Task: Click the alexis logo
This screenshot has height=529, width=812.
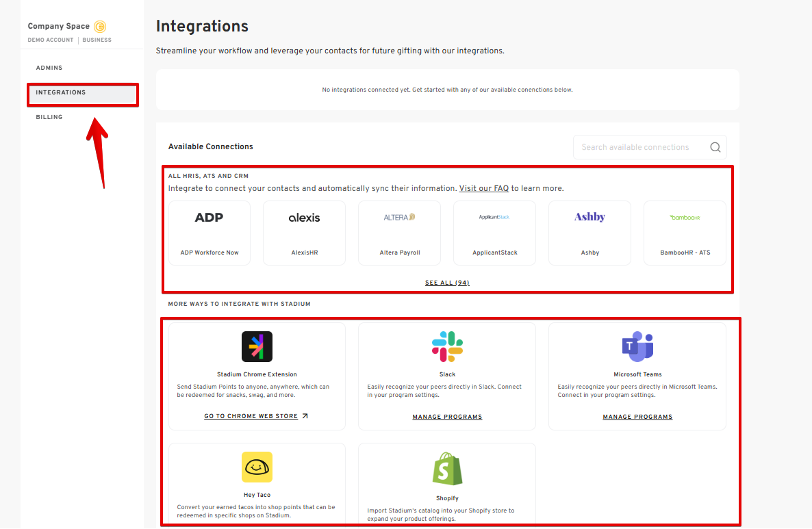Action: [x=305, y=218]
